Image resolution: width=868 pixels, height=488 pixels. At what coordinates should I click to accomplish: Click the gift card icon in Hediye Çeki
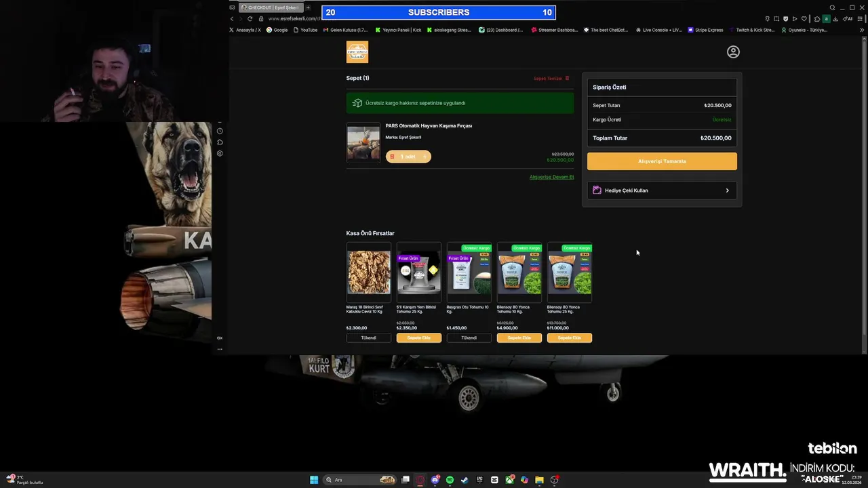point(597,190)
